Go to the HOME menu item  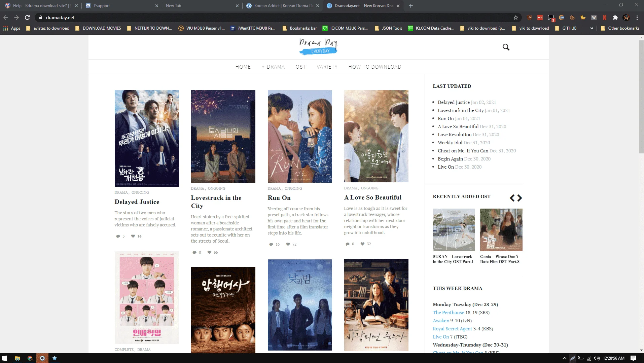pyautogui.click(x=243, y=67)
